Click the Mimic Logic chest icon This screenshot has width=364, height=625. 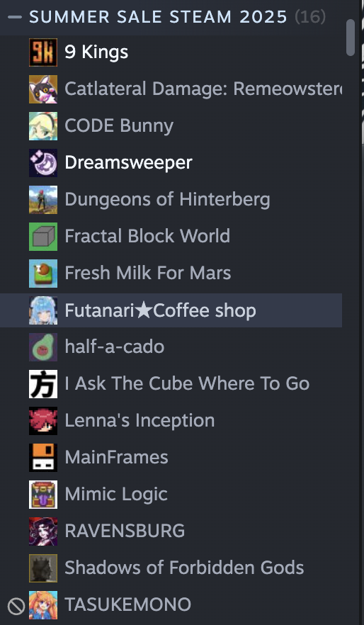click(43, 495)
